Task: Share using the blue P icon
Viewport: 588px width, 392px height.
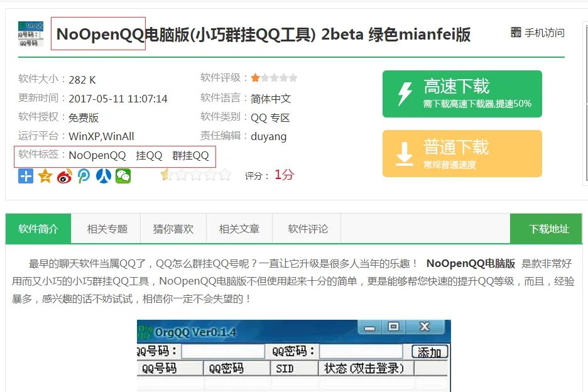Action: (83, 177)
